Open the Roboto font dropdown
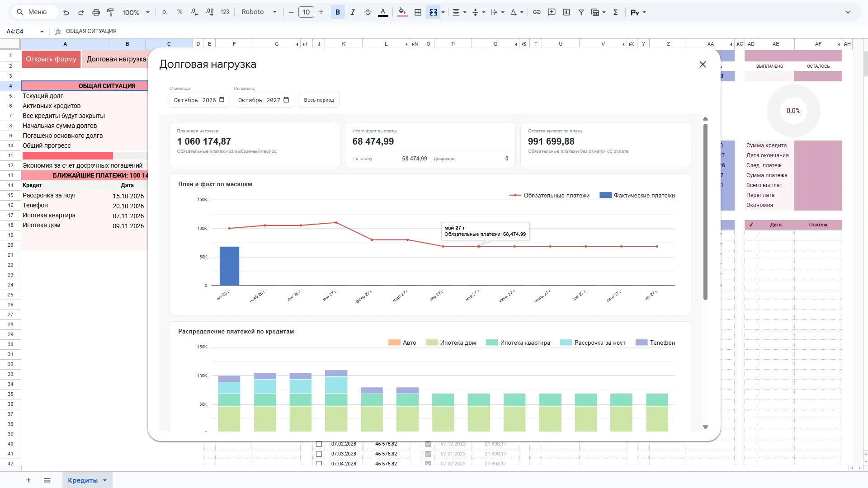 coord(259,12)
